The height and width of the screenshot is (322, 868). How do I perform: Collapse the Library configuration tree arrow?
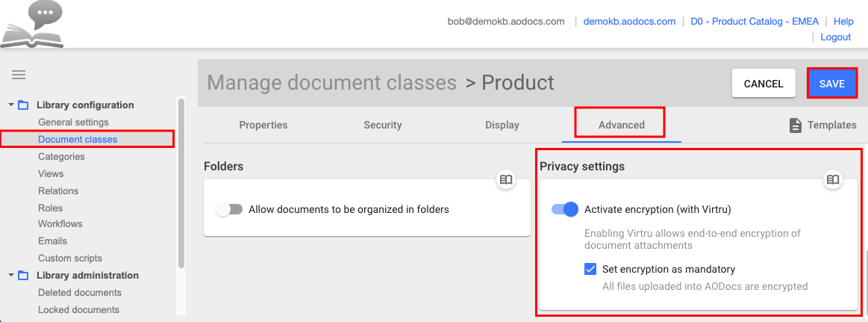[x=10, y=105]
